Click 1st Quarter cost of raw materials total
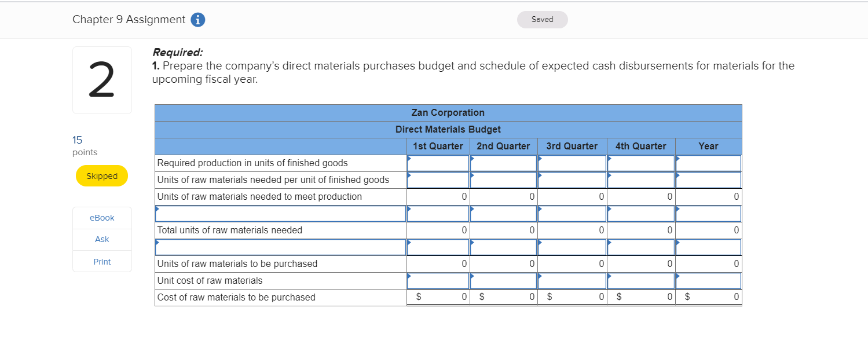Image resolution: width=868 pixels, height=348 pixels. 438,298
